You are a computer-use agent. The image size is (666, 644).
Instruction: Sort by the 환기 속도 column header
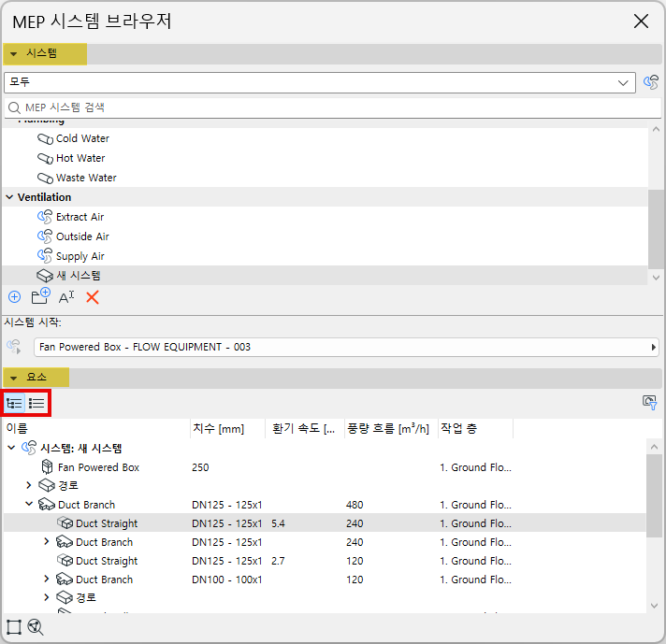coord(305,428)
